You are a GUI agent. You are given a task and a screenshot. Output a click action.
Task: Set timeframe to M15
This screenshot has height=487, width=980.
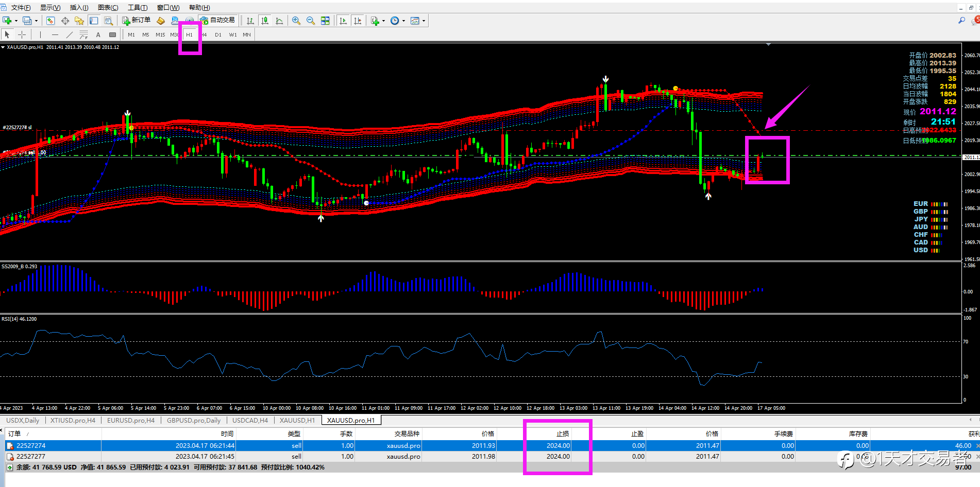(x=160, y=35)
